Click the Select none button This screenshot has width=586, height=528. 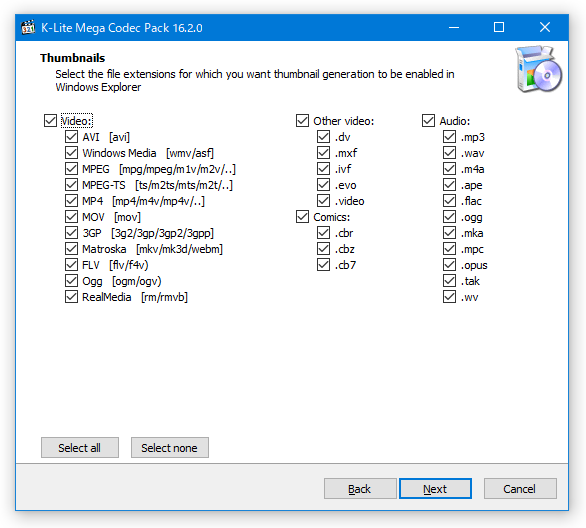coord(170,448)
